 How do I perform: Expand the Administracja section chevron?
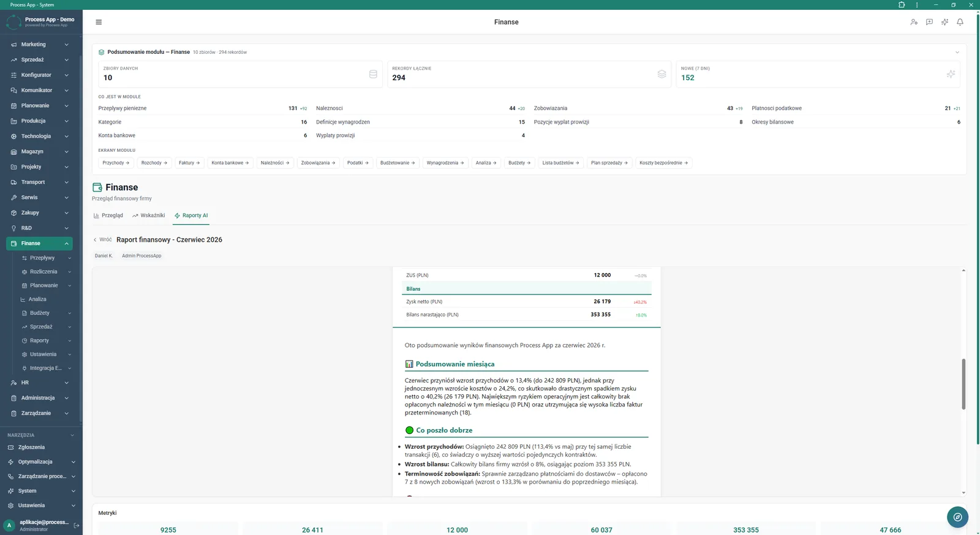tap(66, 398)
